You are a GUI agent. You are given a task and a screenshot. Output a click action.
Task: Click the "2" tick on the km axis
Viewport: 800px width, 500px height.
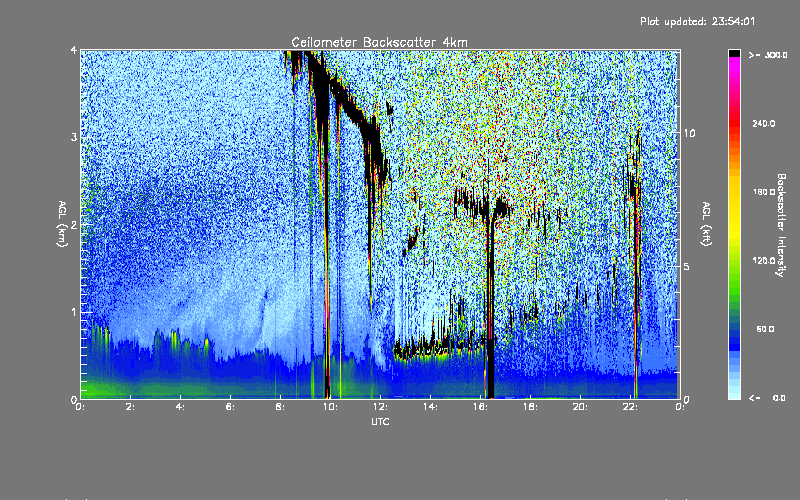click(74, 225)
